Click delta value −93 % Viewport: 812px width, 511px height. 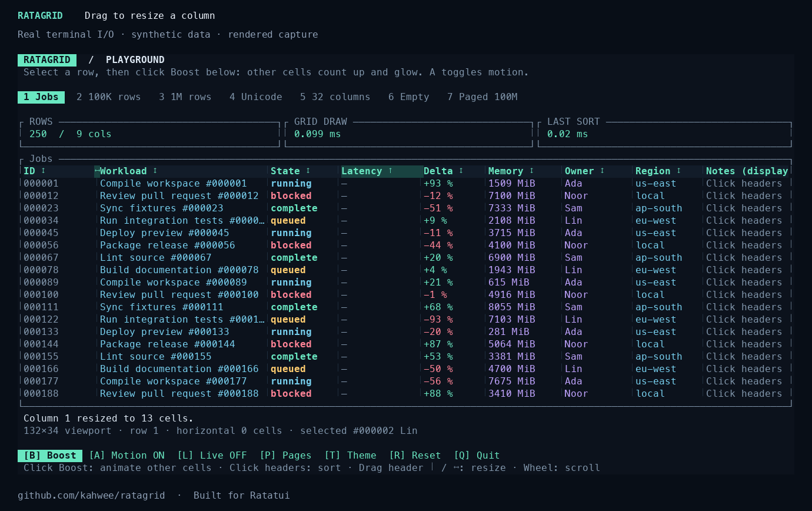[x=438, y=319]
